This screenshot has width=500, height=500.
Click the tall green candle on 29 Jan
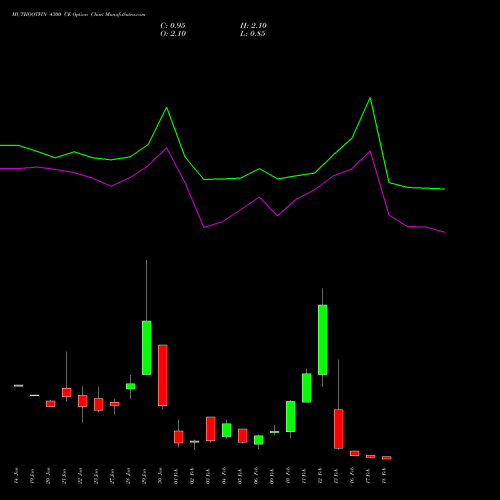tap(147, 348)
